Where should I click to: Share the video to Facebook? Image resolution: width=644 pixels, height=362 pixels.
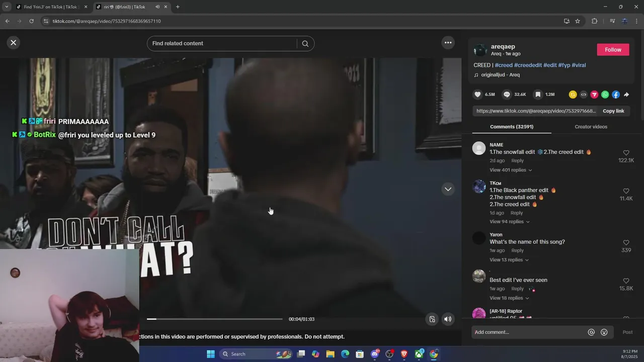point(616,95)
